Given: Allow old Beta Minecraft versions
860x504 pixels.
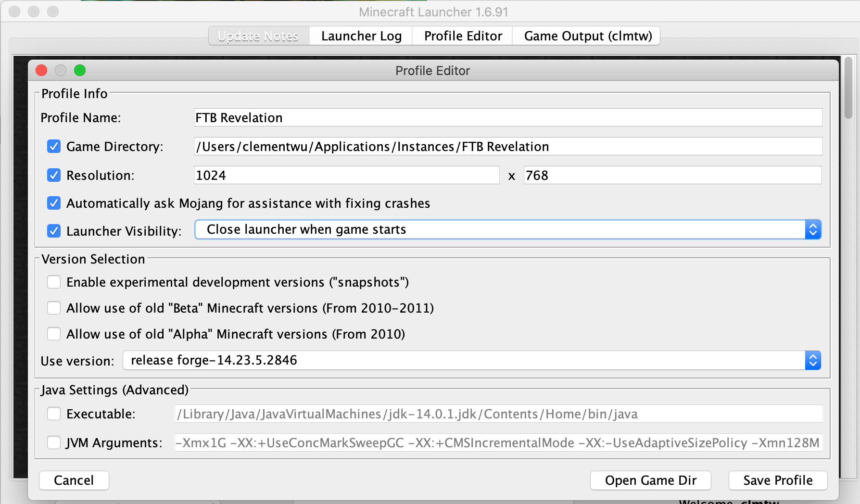Looking at the screenshot, I should [54, 308].
